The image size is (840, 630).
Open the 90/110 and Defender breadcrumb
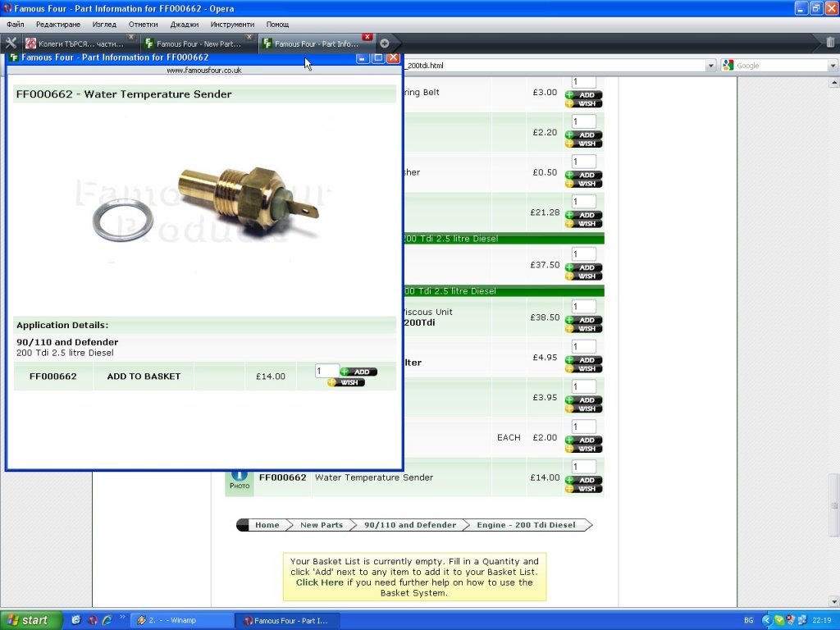tap(410, 525)
